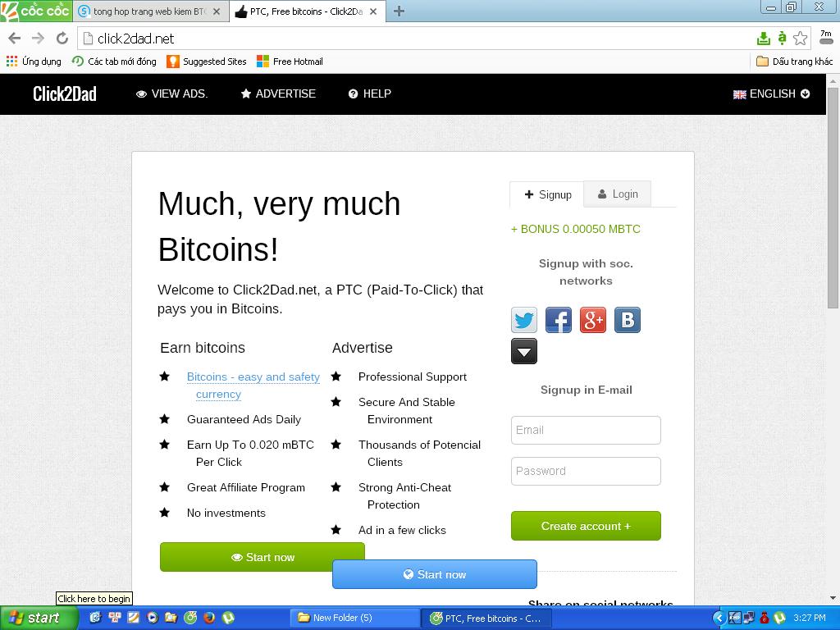Open 'Các tab mới đóng' bookmark
The image size is (840, 630).
point(114,61)
